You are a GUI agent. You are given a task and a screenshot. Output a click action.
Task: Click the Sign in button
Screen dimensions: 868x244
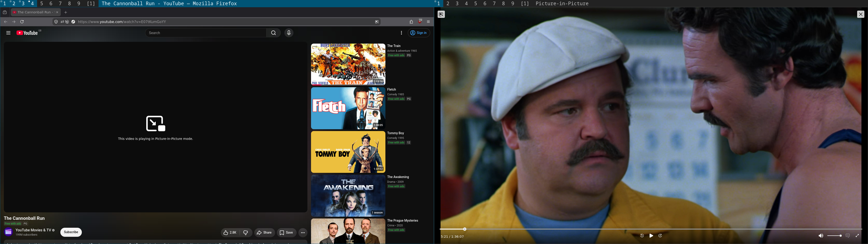[419, 33]
